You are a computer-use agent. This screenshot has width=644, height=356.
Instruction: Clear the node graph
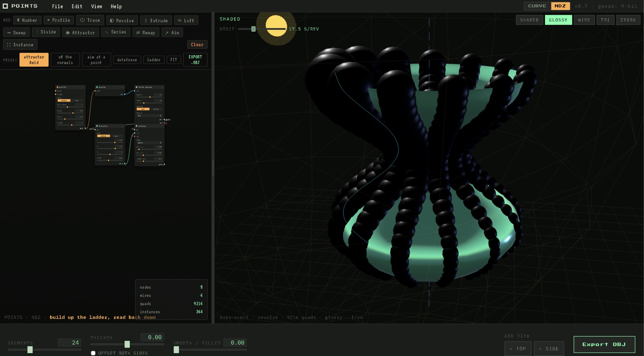click(x=197, y=45)
